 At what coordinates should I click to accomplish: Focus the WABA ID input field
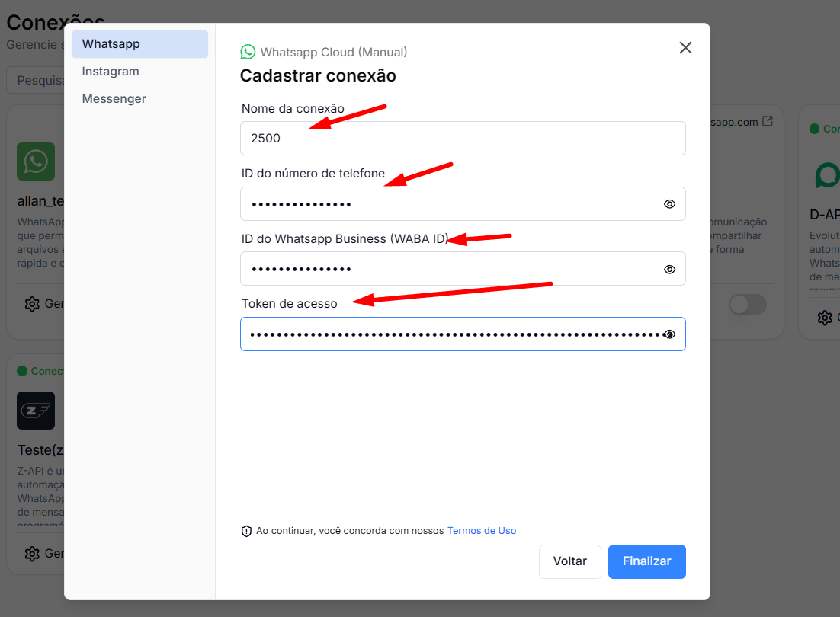point(463,269)
